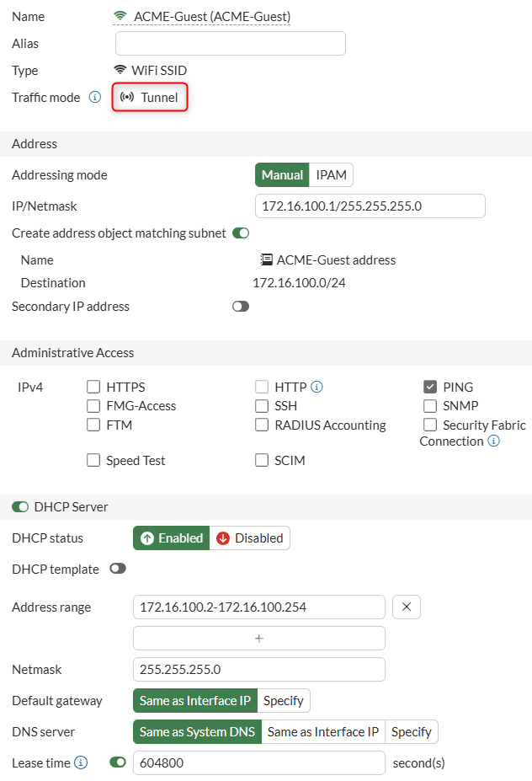Toggle Create address object matching subnet

pos(241,233)
